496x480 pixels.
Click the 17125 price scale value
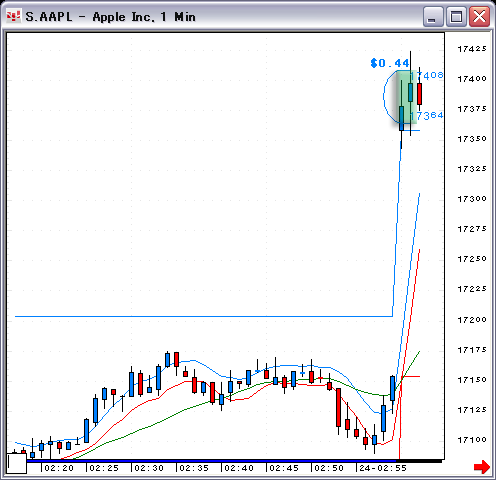472,410
